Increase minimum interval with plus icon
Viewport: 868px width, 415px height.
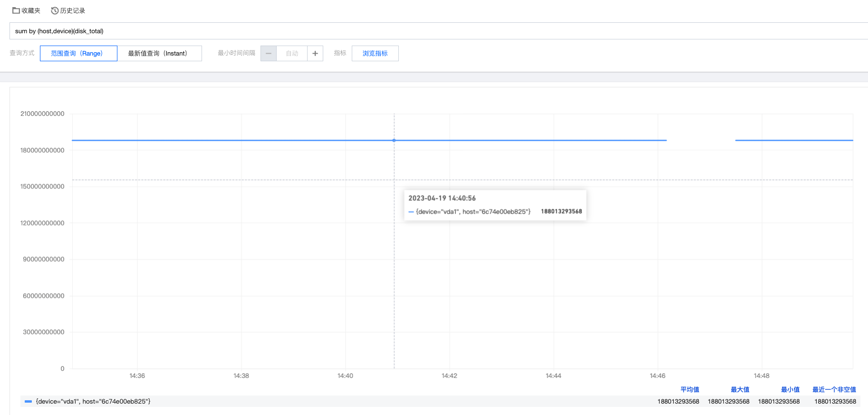(315, 53)
